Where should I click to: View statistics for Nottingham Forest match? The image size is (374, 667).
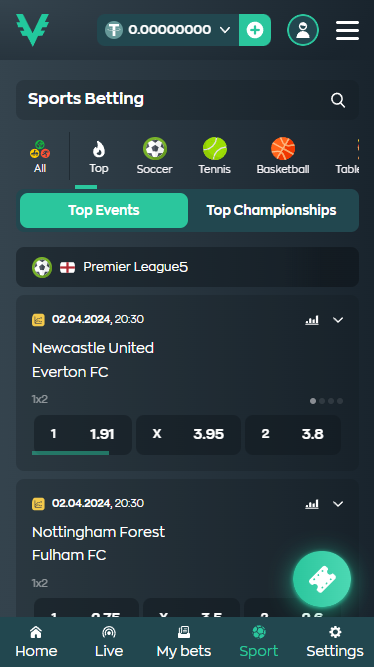pyautogui.click(x=312, y=504)
